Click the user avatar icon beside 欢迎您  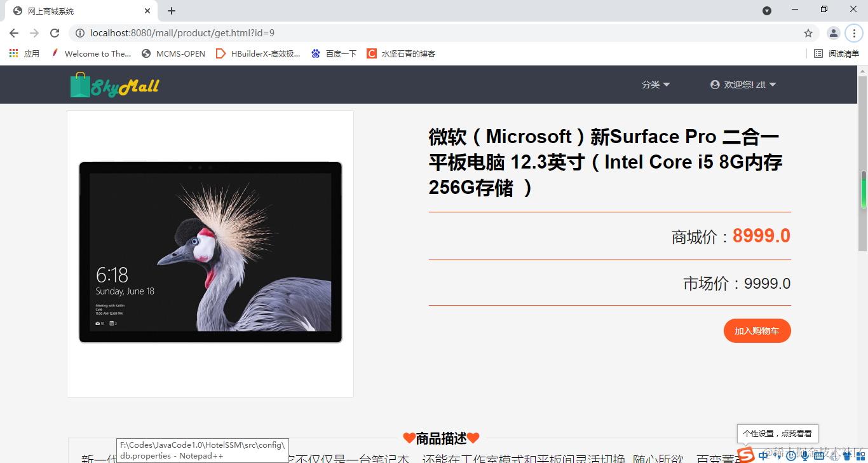[715, 84]
